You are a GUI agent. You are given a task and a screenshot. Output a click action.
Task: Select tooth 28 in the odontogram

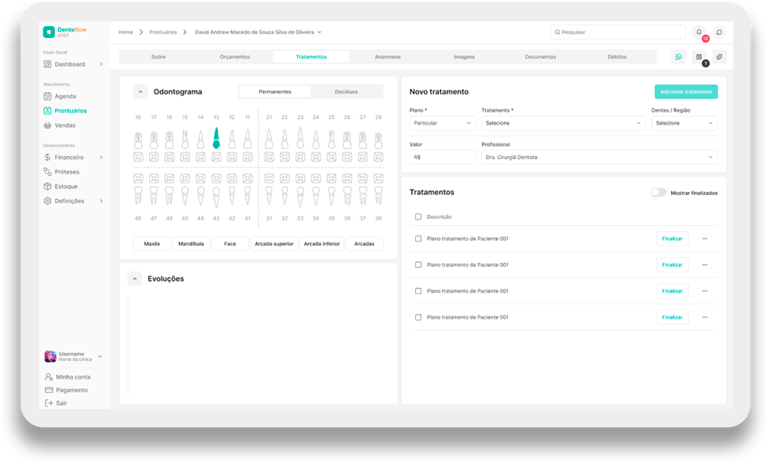click(378, 140)
